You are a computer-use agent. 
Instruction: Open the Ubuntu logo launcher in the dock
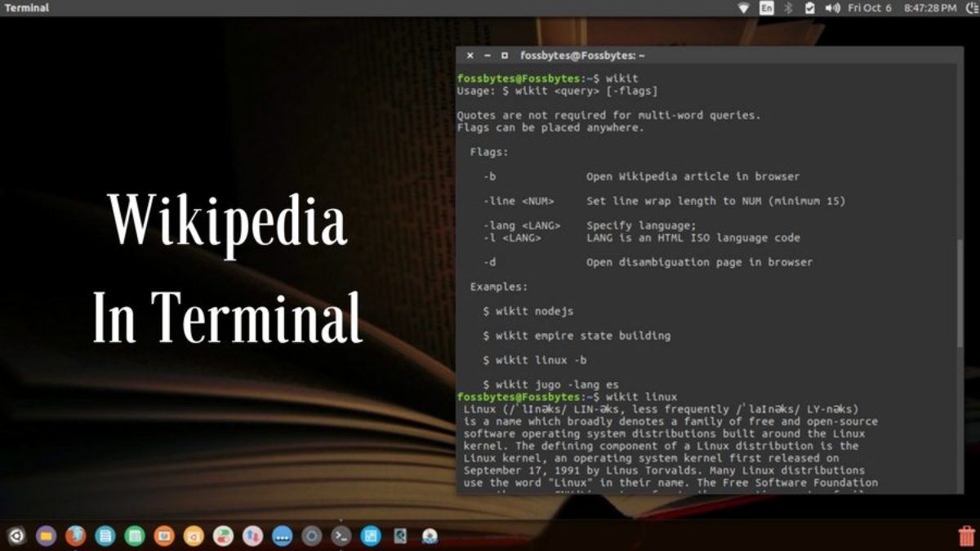[16, 536]
